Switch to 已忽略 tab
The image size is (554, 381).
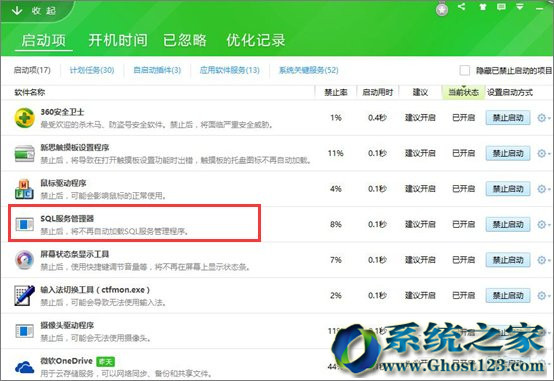click(185, 40)
